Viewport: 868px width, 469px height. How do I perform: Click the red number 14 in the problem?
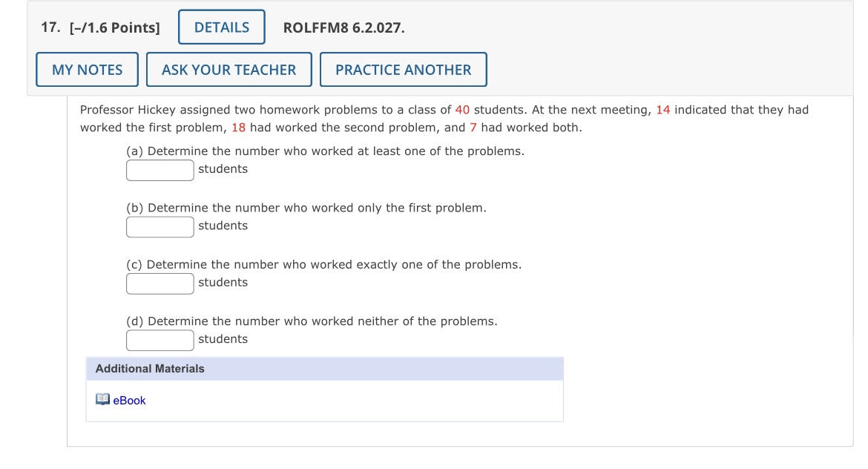click(x=662, y=109)
